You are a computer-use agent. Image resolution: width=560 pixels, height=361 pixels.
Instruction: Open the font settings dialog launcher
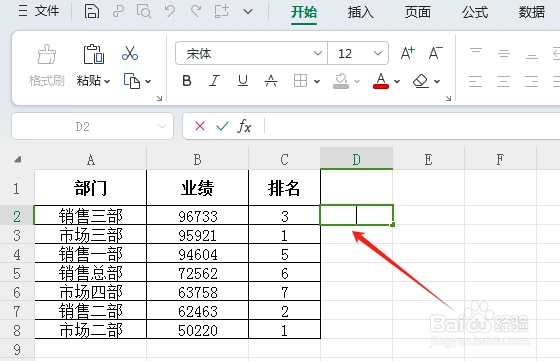click(x=448, y=98)
